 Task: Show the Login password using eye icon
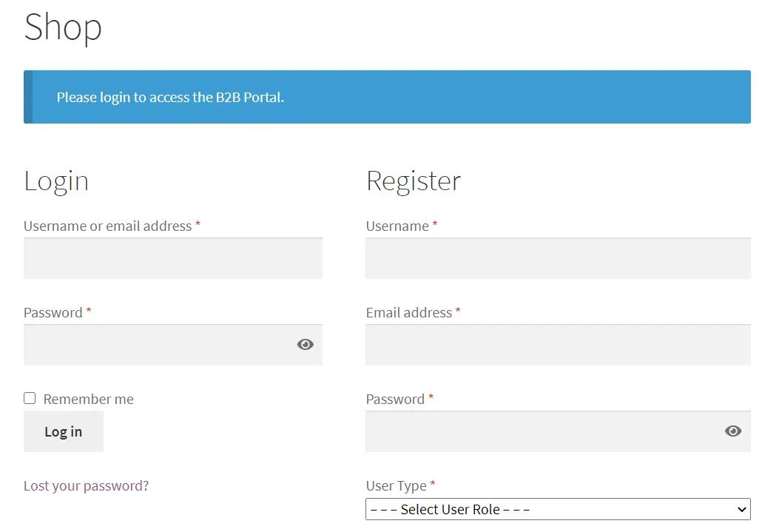pos(305,345)
